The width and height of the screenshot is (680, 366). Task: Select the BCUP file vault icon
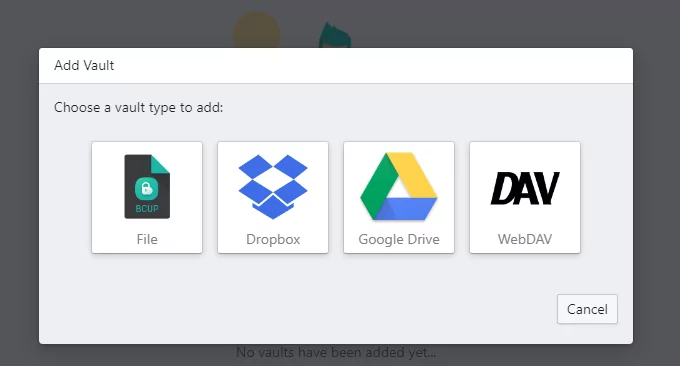[x=147, y=186]
